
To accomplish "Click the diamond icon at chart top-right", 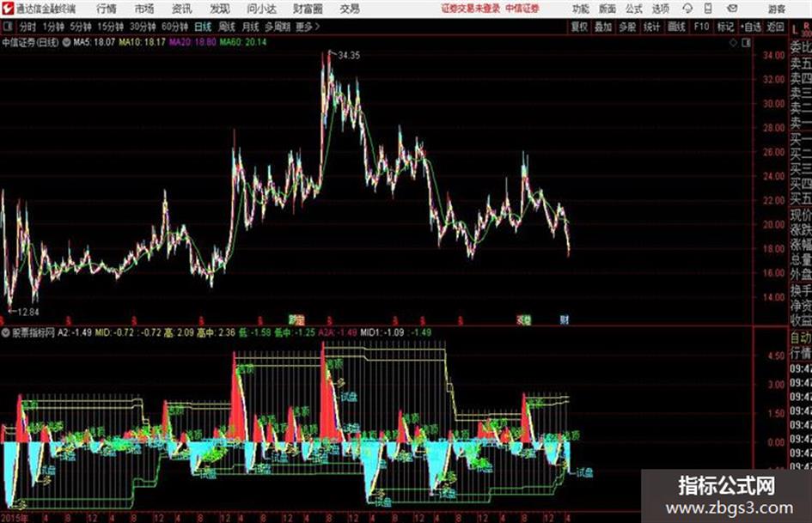I will 733,42.
